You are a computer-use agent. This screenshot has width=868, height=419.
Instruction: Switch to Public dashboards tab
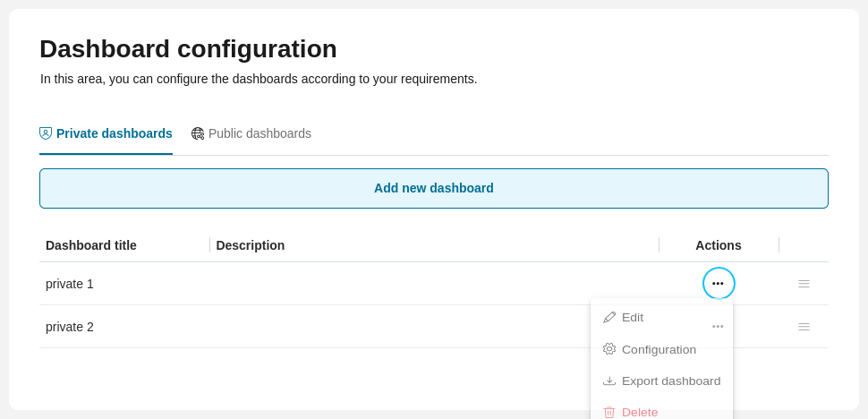(x=251, y=133)
